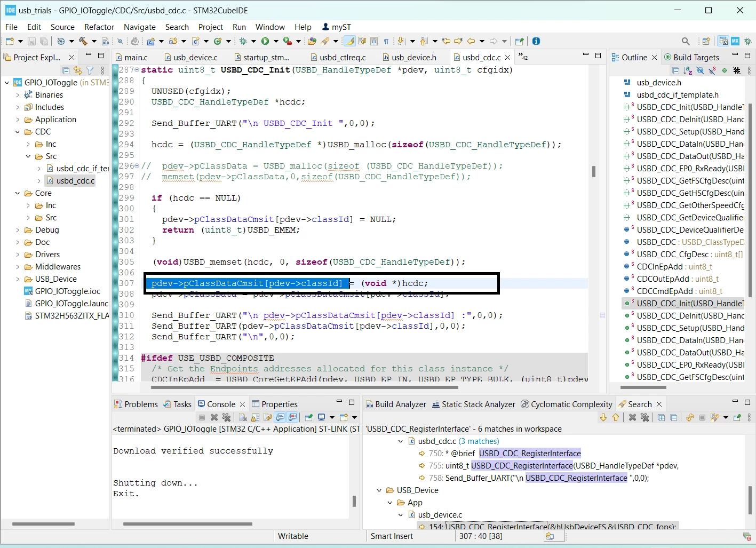
Task: Switch to the Debug perspective icon
Action: coord(747,41)
